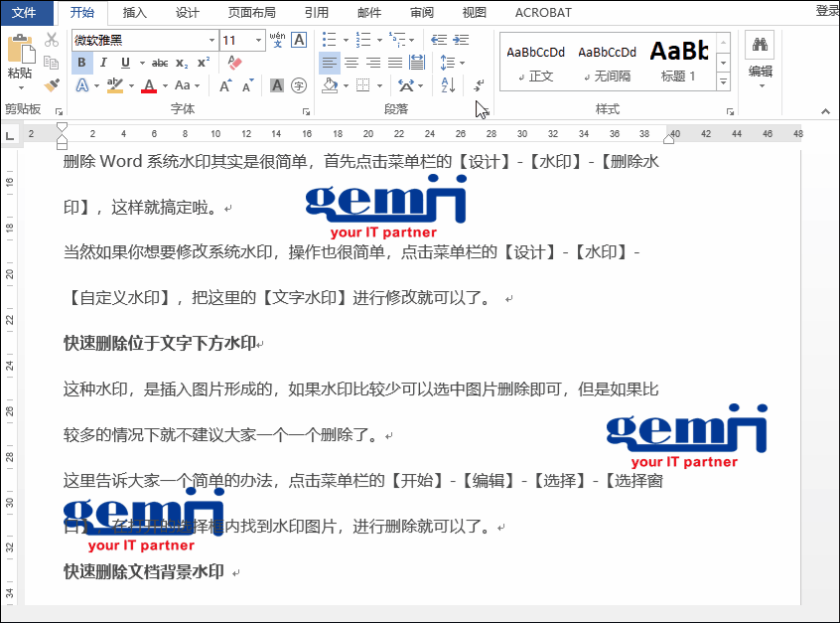Switch to the 插入 ribbon tab
The image size is (840, 623).
(x=134, y=13)
